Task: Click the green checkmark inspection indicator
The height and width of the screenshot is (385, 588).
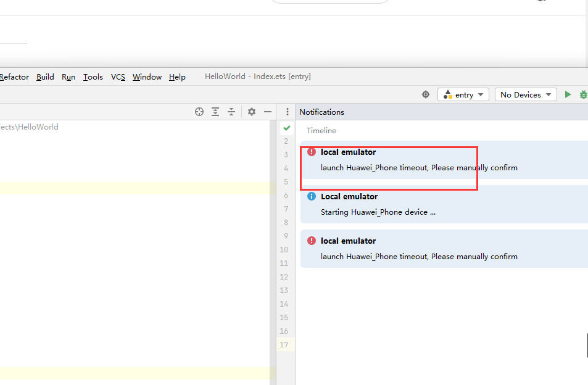Action: 287,128
